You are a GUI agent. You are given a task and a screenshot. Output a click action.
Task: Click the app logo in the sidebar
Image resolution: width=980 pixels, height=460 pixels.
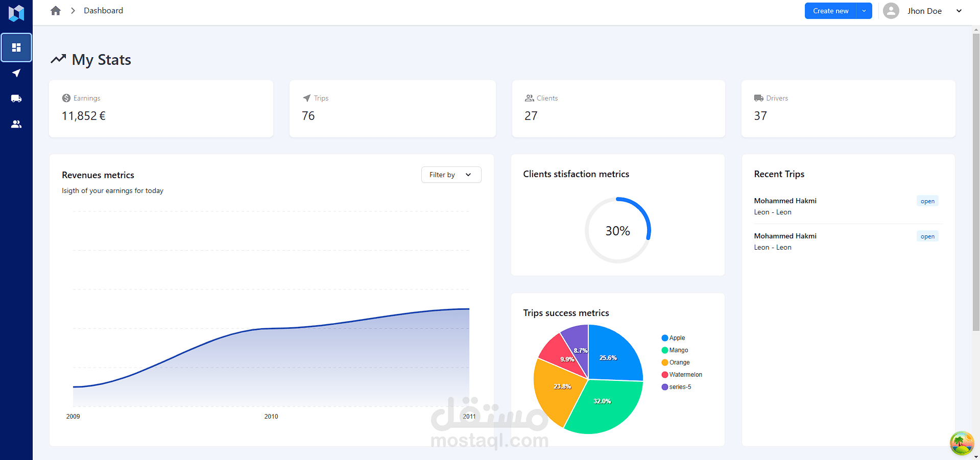coord(16,13)
